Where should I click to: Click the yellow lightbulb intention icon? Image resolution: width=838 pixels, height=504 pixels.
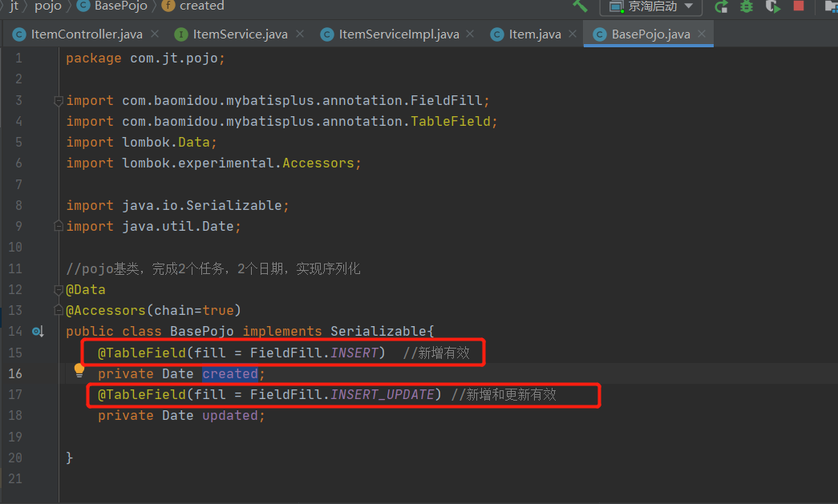(79, 370)
